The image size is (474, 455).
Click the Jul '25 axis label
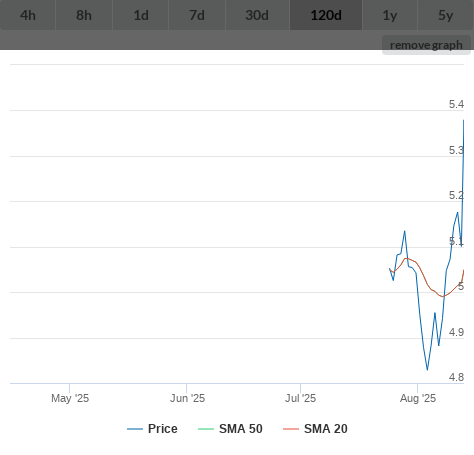click(300, 398)
